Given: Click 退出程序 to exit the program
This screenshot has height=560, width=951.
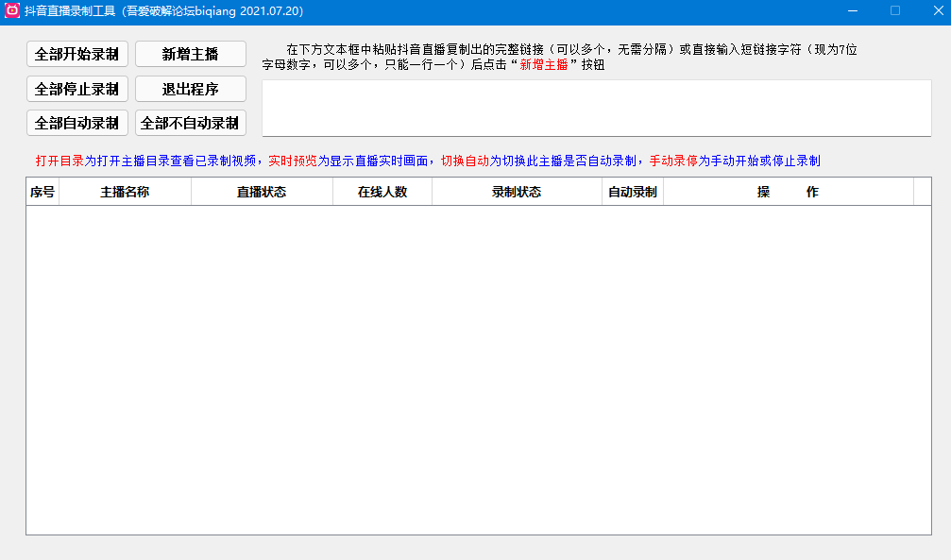Looking at the screenshot, I should pos(191,89).
